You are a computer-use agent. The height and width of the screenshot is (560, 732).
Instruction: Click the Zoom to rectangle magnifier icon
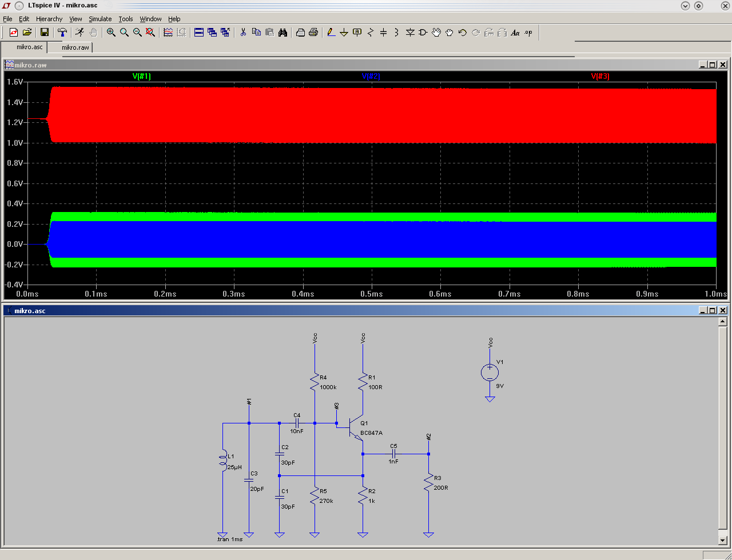click(x=124, y=33)
